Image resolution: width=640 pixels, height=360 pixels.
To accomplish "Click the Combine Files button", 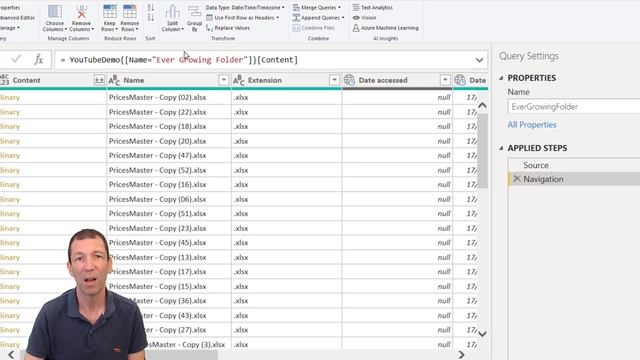I will coord(313,28).
